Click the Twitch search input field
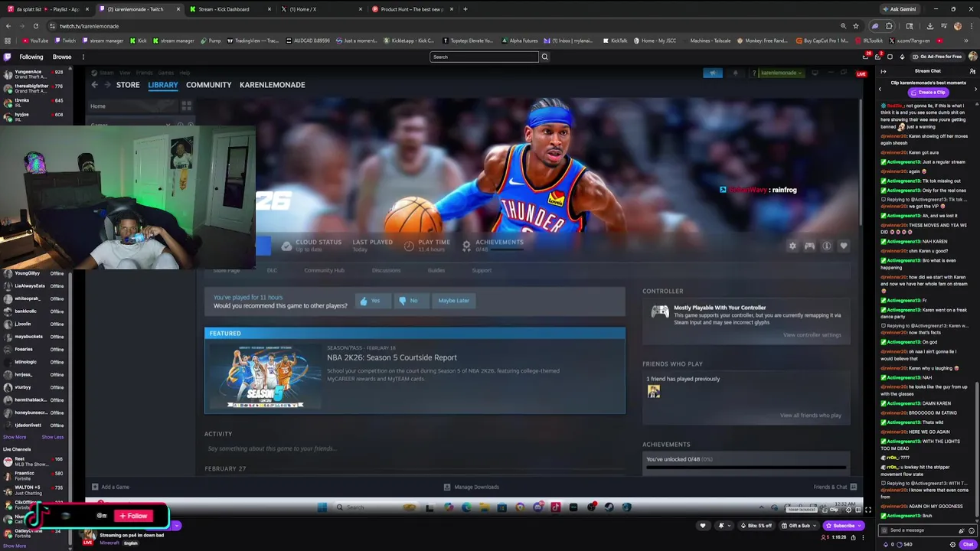This screenshot has width=980, height=551. (x=484, y=57)
